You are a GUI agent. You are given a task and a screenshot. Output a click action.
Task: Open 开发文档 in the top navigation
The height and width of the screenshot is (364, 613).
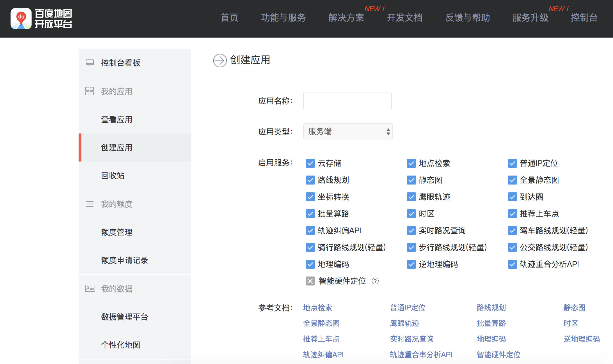(x=405, y=18)
